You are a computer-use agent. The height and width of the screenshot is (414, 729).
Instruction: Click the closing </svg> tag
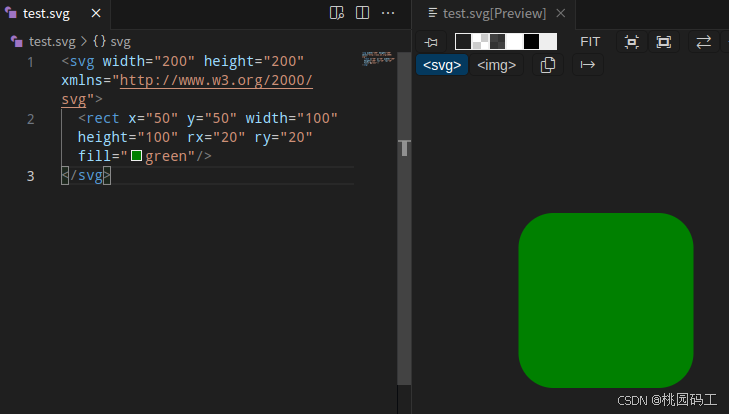[86, 175]
